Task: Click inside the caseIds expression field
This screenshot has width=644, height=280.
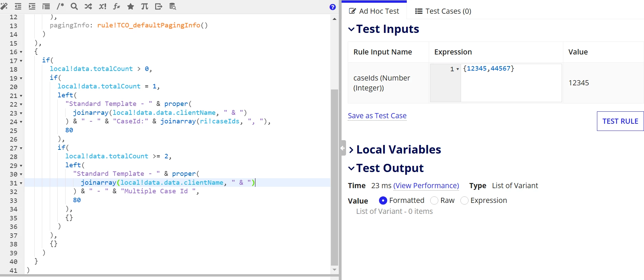Action: coord(511,83)
